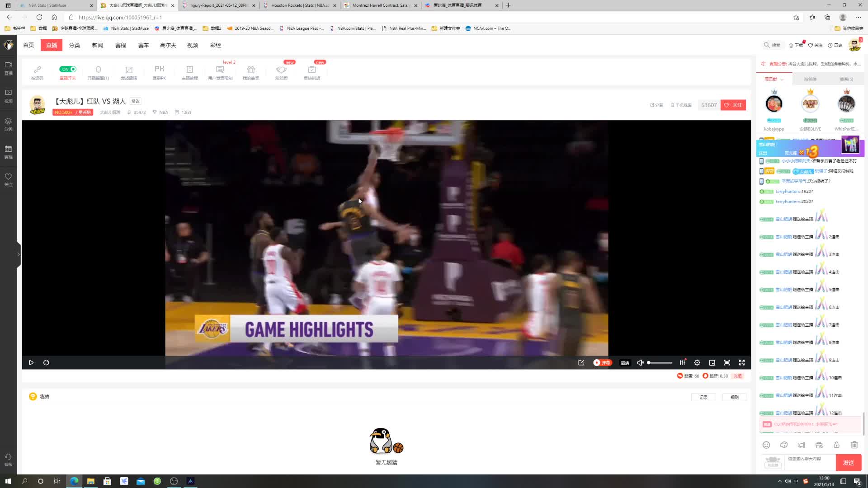Expand the contribution list dropdown arrow
Screen dimensions: 868x488
pos(782,80)
